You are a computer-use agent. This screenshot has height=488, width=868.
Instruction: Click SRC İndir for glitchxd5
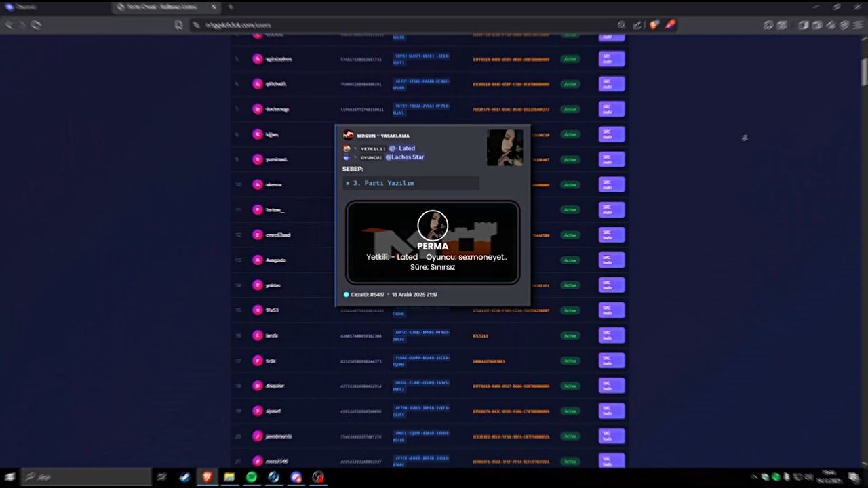(611, 84)
